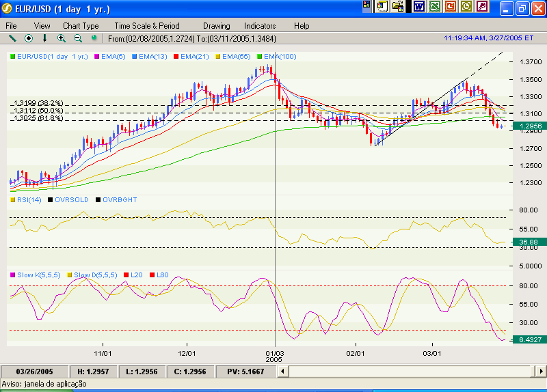The width and height of the screenshot is (547, 392).
Task: Open PowerPoint from the Office shortcut bar
Action: coord(451,7)
